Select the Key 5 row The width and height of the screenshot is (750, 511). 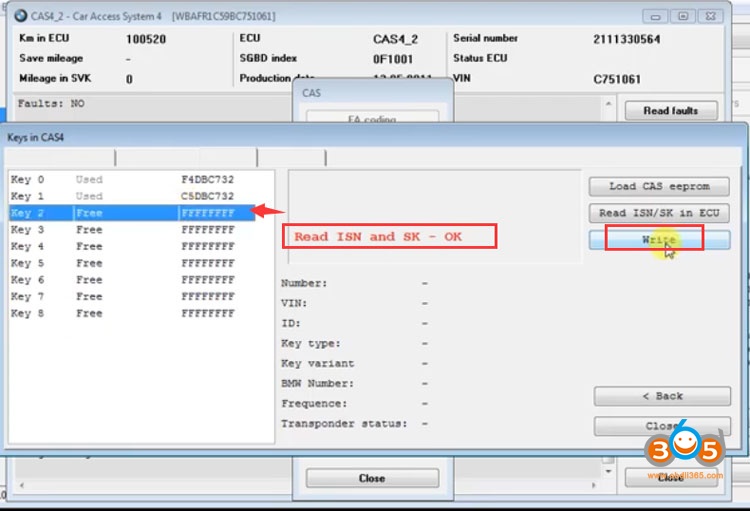click(x=132, y=263)
